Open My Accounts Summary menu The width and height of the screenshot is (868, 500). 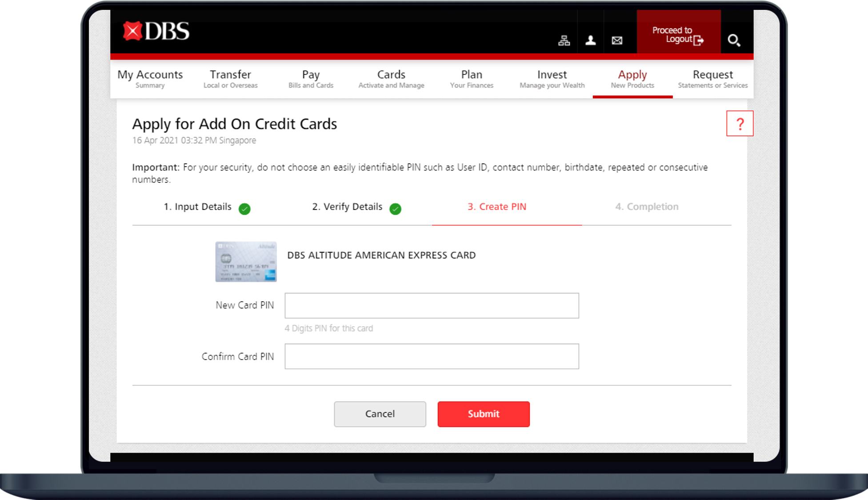[x=150, y=79]
